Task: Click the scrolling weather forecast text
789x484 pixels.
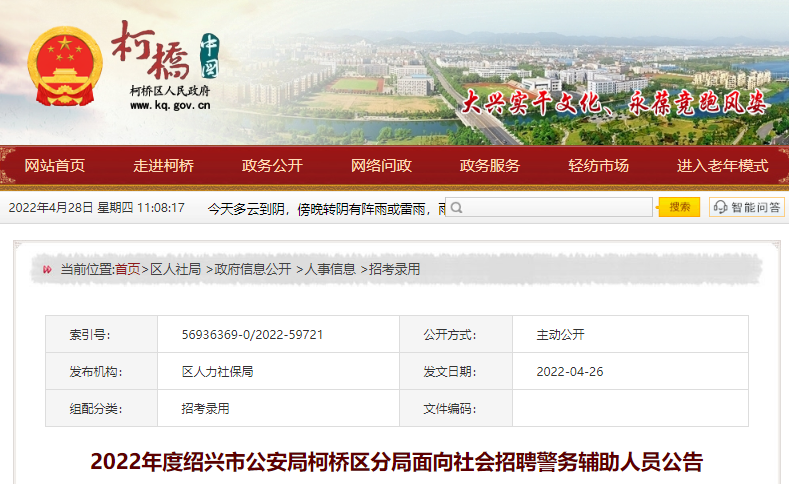Action: (320, 208)
